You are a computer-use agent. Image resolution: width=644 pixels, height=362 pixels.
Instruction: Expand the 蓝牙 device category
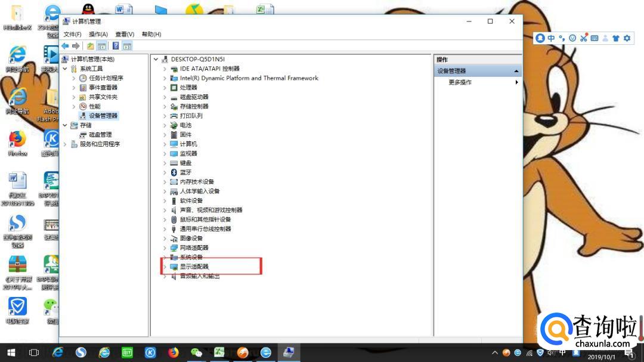(165, 172)
